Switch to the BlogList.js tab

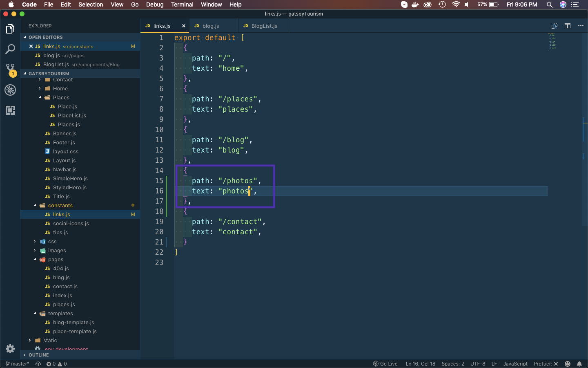click(264, 26)
